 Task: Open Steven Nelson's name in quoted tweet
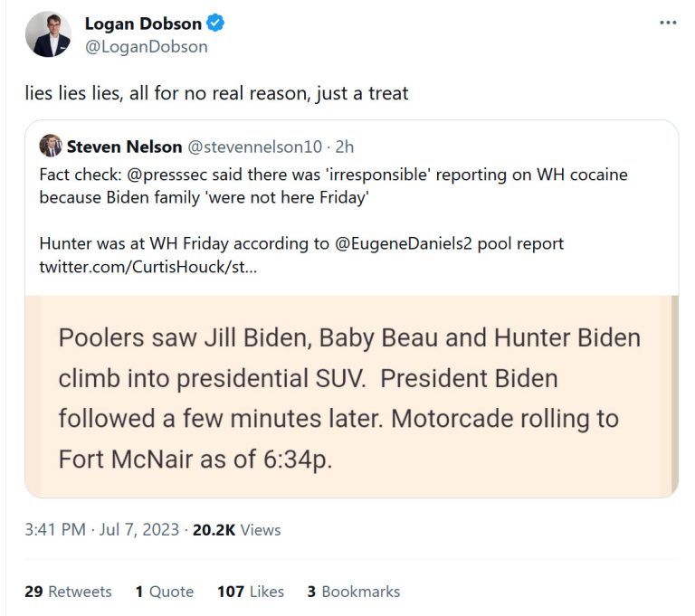tap(124, 146)
